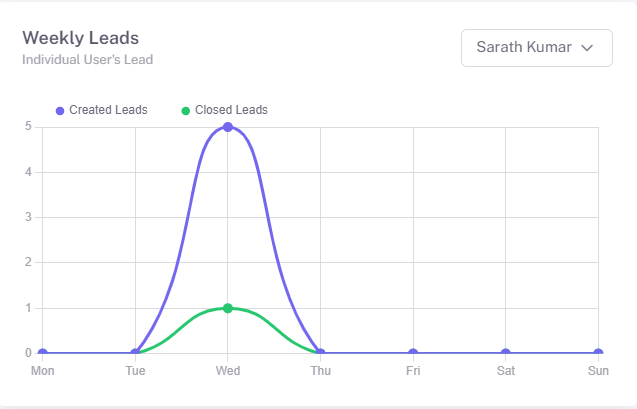The width and height of the screenshot is (637, 409).
Task: Toggle the Closed Leads legend label
Action: 231,110
